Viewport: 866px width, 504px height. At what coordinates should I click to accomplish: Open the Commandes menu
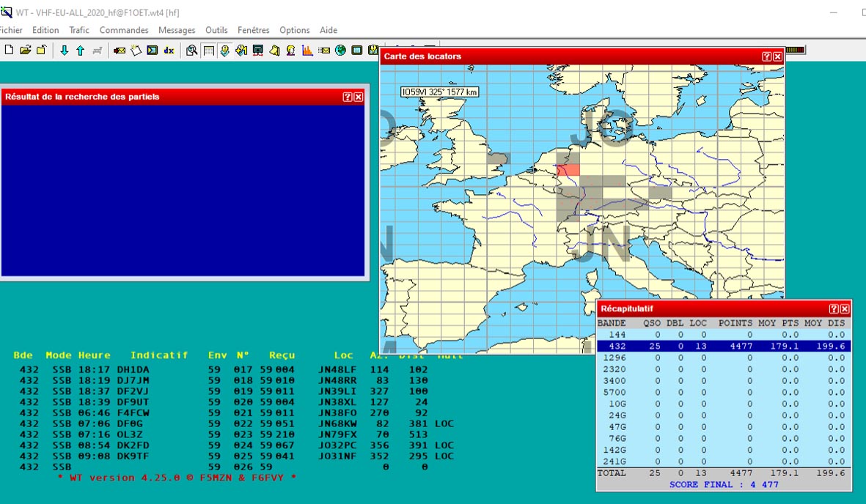pyautogui.click(x=124, y=30)
